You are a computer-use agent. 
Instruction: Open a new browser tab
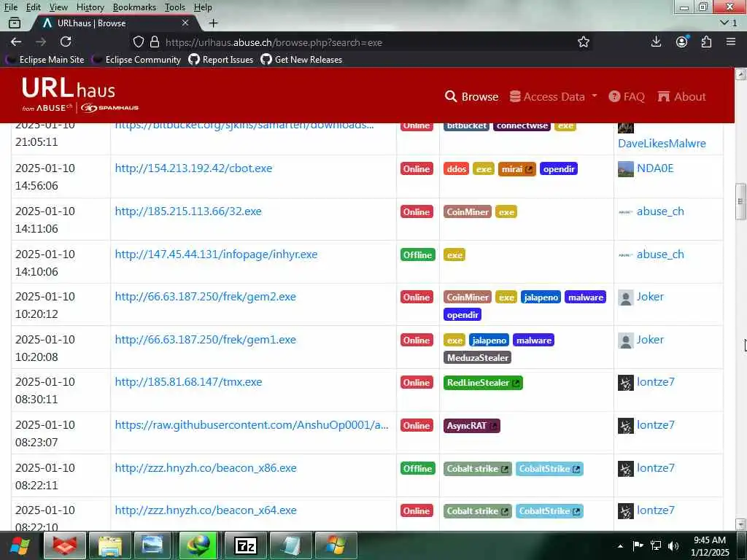point(214,23)
